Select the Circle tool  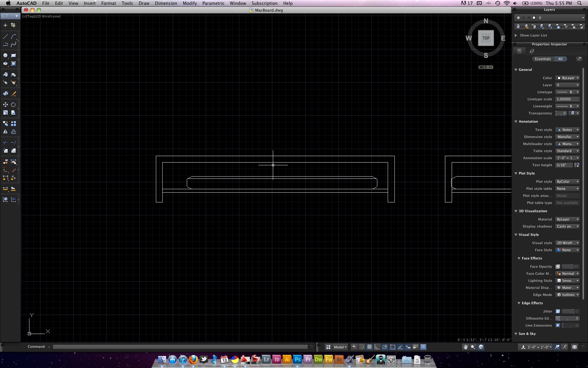[x=6, y=56]
